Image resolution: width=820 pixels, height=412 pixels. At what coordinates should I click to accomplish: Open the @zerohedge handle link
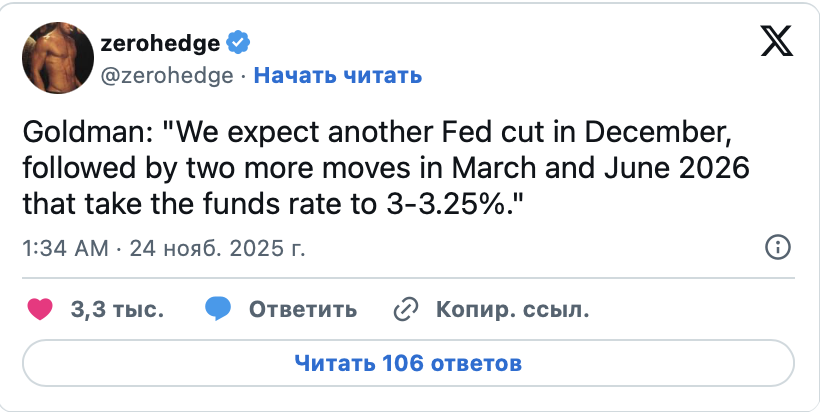(166, 75)
